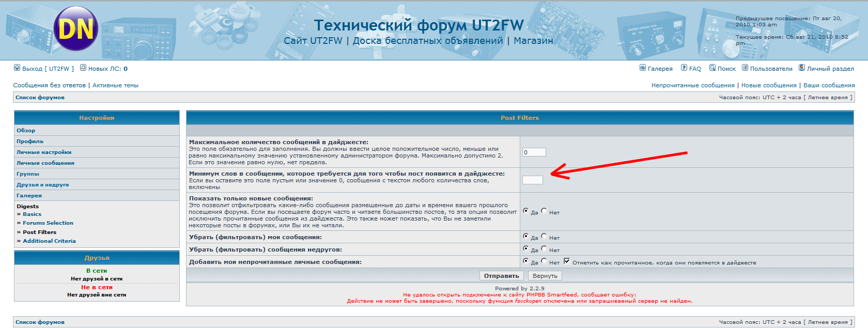Viewport: 868px width, 328px height.
Task: Click the Пользователи list icon
Action: 745,68
